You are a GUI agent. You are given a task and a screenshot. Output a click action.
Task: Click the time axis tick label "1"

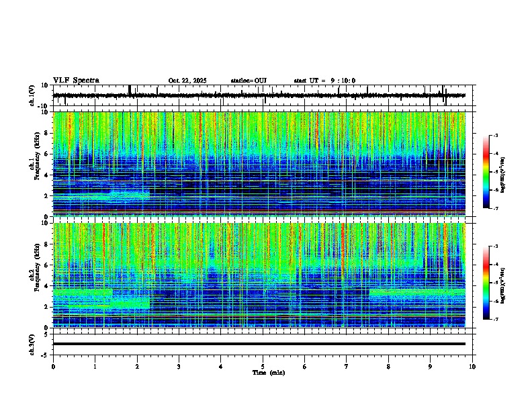[95, 367]
